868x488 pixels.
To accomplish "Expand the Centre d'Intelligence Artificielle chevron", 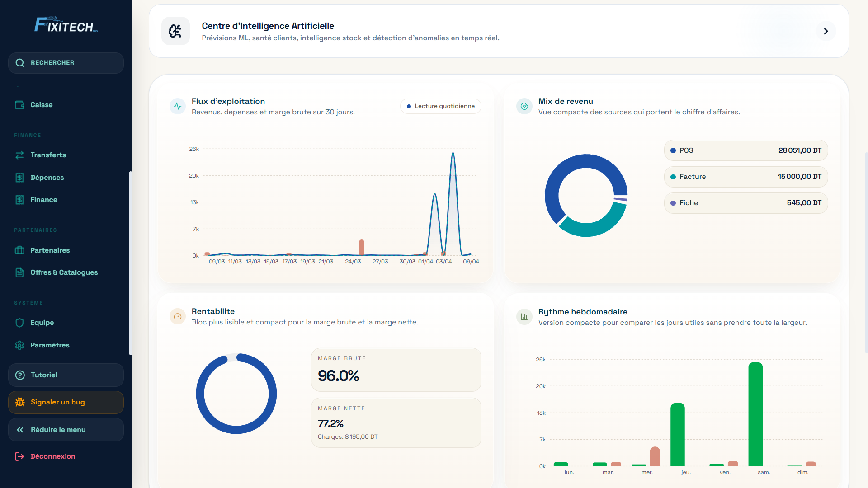I will coord(826,31).
